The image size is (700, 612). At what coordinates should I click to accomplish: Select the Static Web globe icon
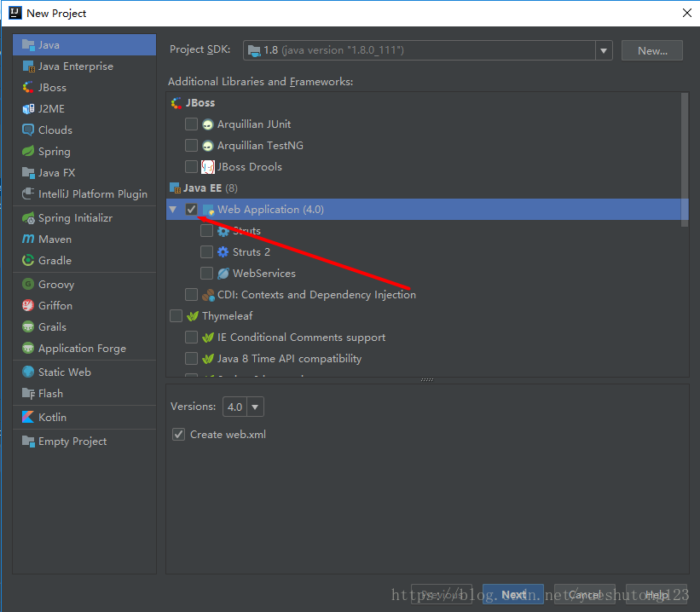pyautogui.click(x=28, y=372)
